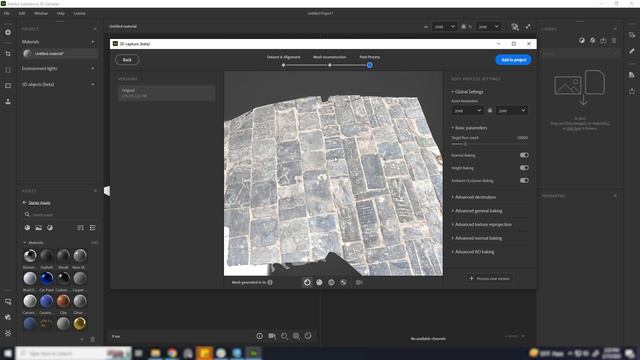Image resolution: width=640 pixels, height=360 pixels.
Task: Click the magnifier-globe icon in top toolbar
Action: pyautogui.click(x=515, y=27)
